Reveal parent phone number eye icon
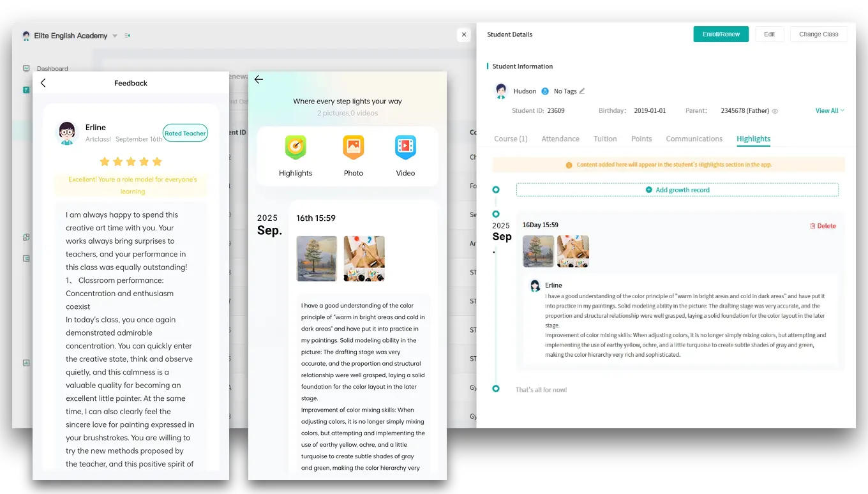This screenshot has width=868, height=494. pos(775,111)
